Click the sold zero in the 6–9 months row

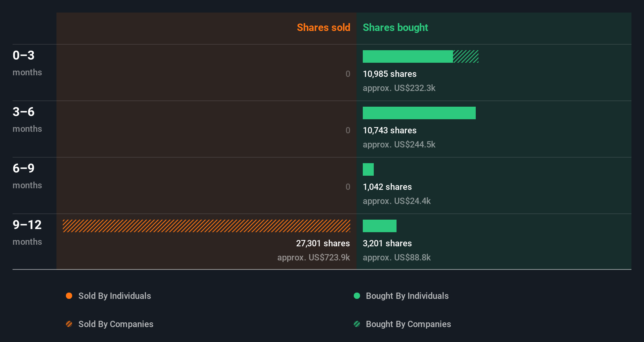point(348,187)
